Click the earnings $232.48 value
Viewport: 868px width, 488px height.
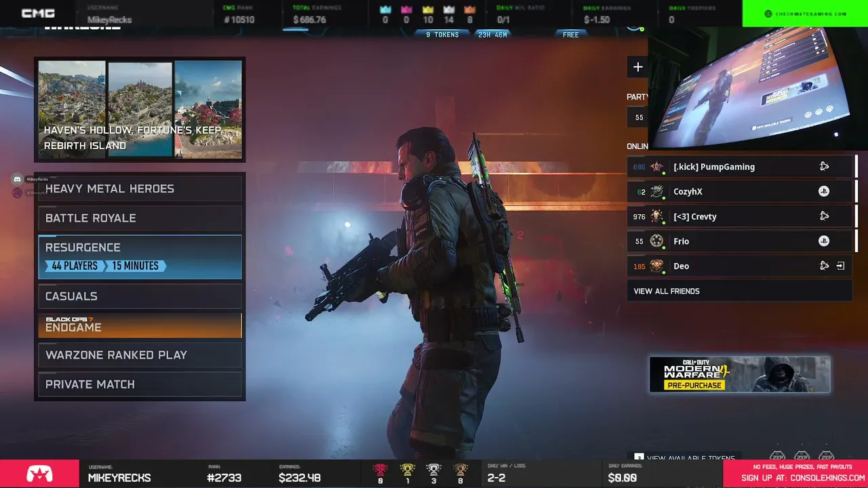(300, 478)
